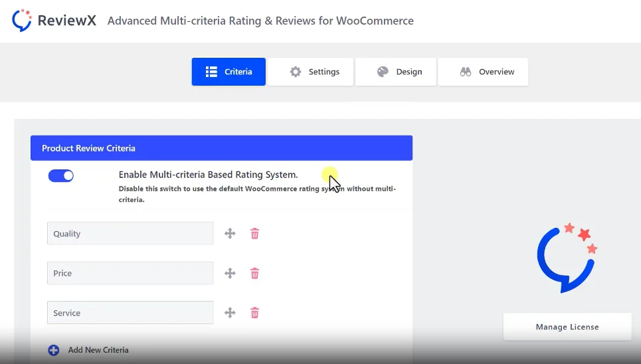Click the Manage License button
Screen dimensions: 641x364
tap(567, 327)
